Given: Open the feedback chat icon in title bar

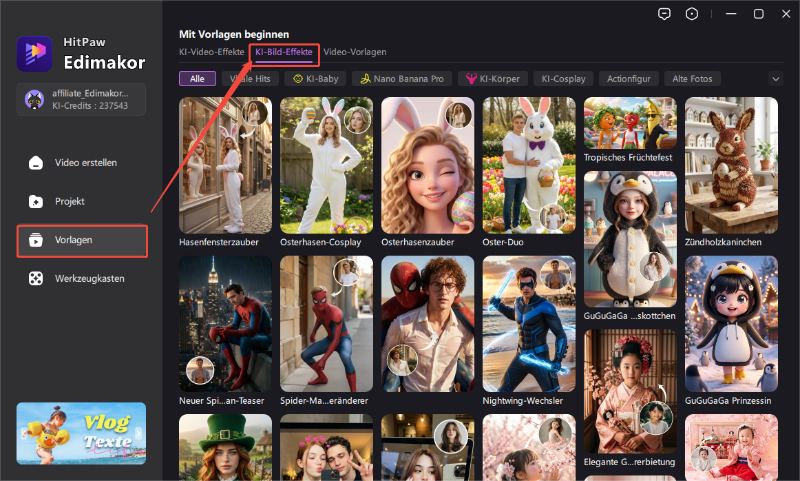Looking at the screenshot, I should pos(663,14).
